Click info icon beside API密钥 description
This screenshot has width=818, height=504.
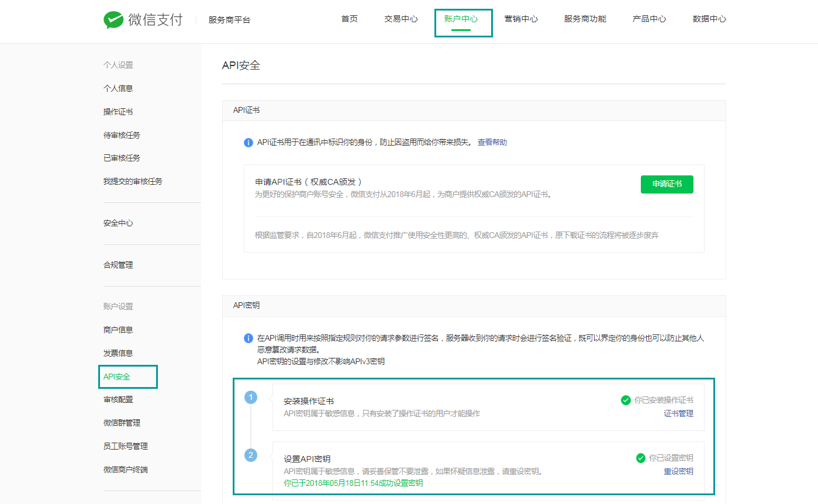(x=248, y=338)
